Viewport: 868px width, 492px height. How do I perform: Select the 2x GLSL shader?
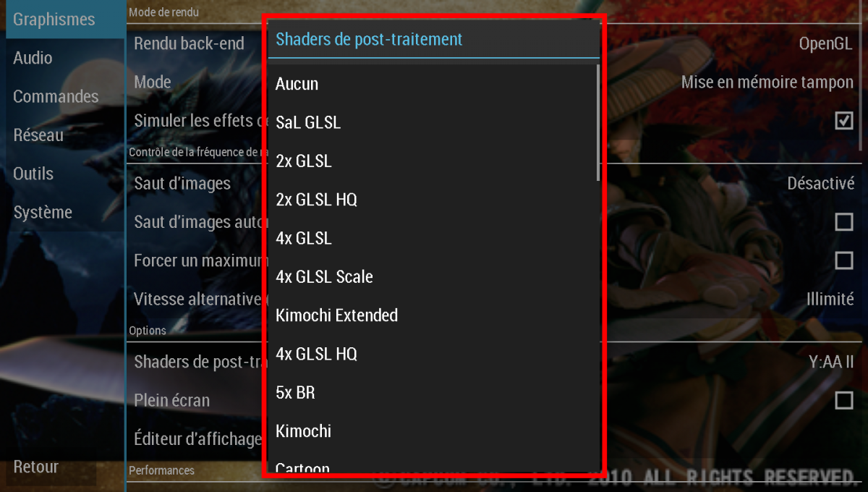(x=433, y=161)
